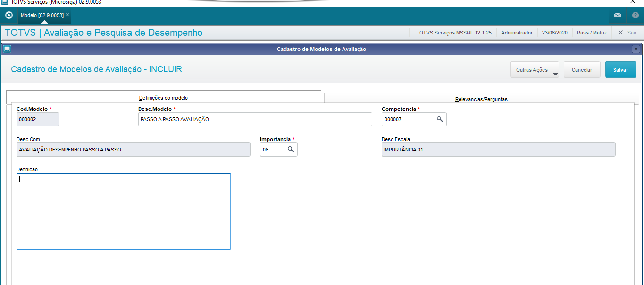Close the Modelo [02.9.0053] tab

(67, 15)
